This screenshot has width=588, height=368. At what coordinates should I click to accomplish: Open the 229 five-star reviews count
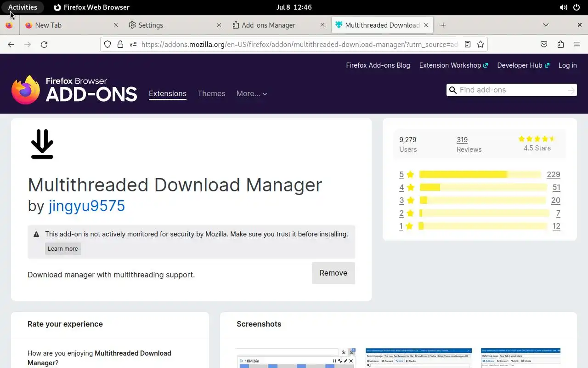pyautogui.click(x=554, y=175)
